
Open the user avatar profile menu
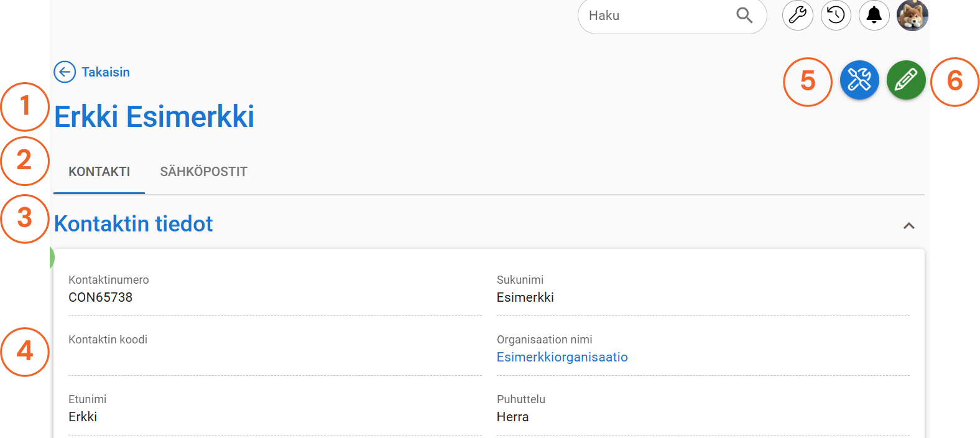[x=912, y=15]
